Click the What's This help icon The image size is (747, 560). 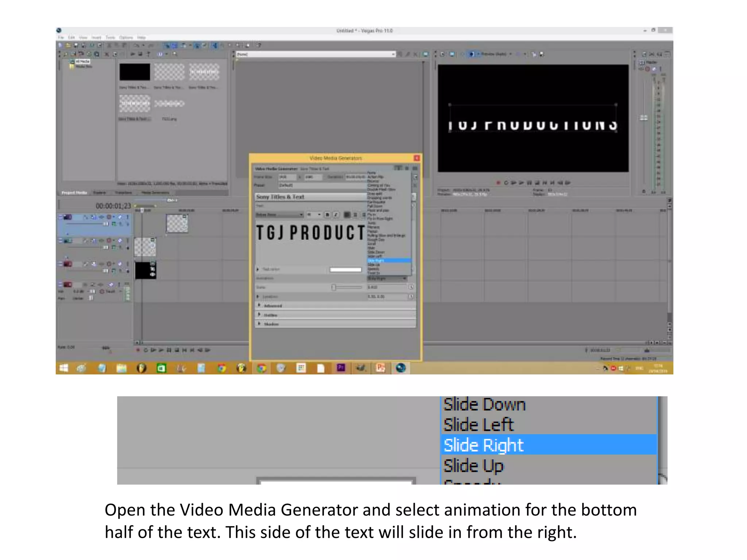[x=259, y=45]
